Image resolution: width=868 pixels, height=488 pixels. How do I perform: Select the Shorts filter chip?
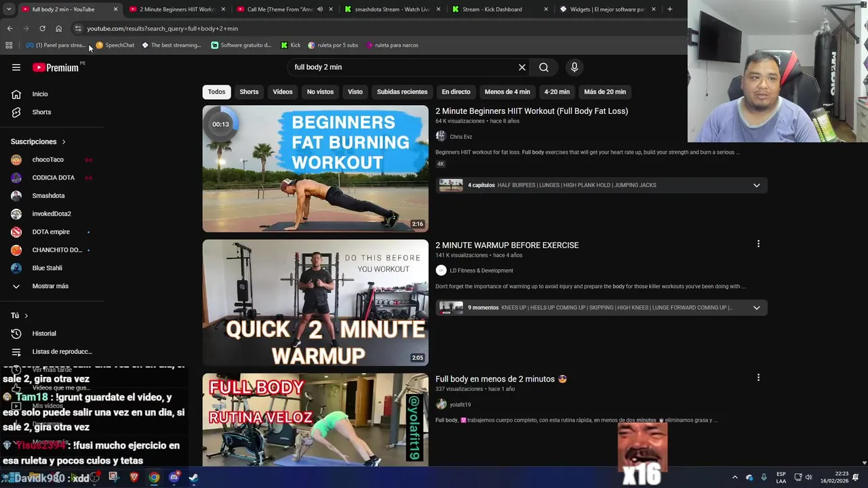249,91
